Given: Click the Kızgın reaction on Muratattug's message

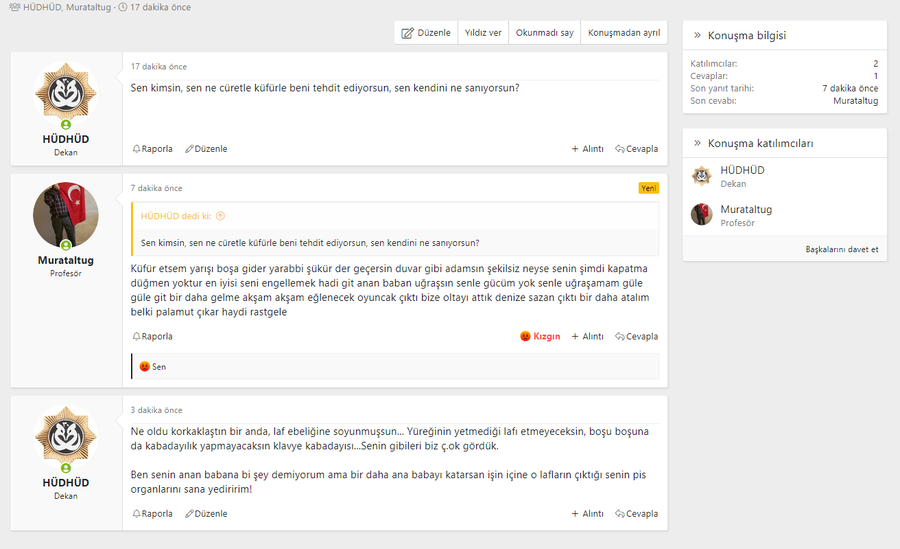Looking at the screenshot, I should coord(540,337).
